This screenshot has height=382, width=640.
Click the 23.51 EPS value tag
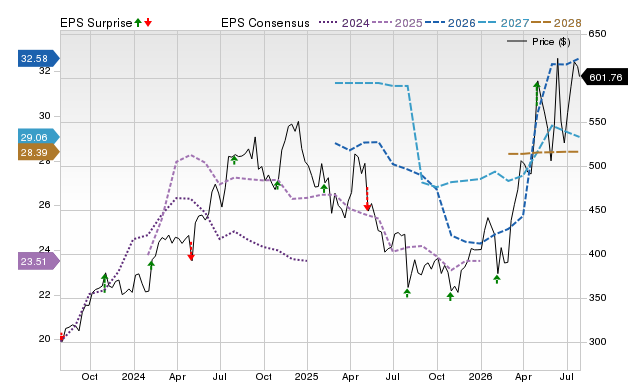point(38,261)
